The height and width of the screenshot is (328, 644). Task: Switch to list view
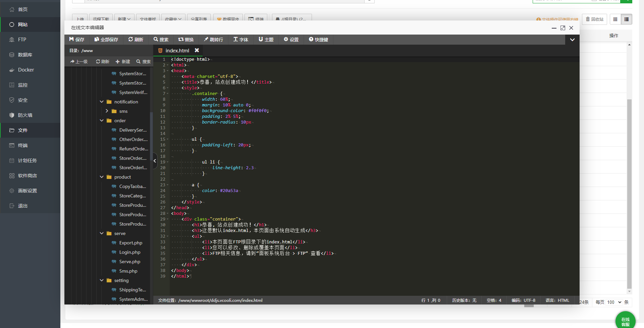click(627, 19)
